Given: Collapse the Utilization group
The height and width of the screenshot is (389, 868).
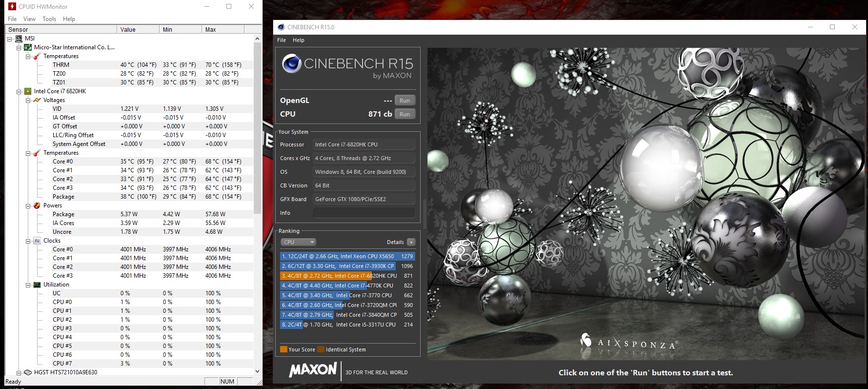Looking at the screenshot, I should (x=28, y=285).
